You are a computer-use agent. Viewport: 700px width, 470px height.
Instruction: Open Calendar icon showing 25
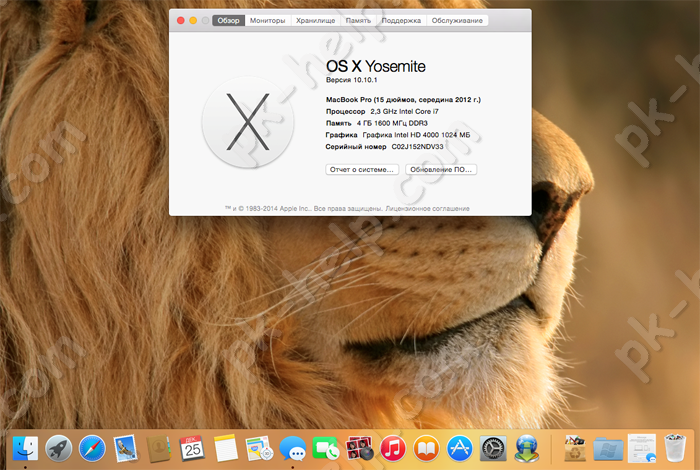pos(192,448)
